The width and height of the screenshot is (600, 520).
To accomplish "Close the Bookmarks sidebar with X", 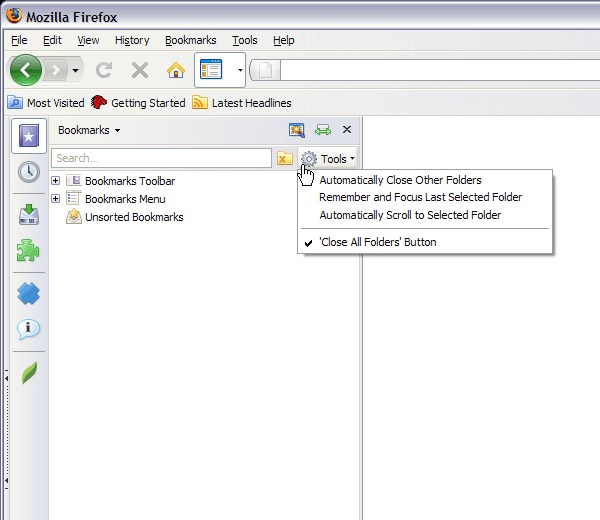I will point(347,130).
